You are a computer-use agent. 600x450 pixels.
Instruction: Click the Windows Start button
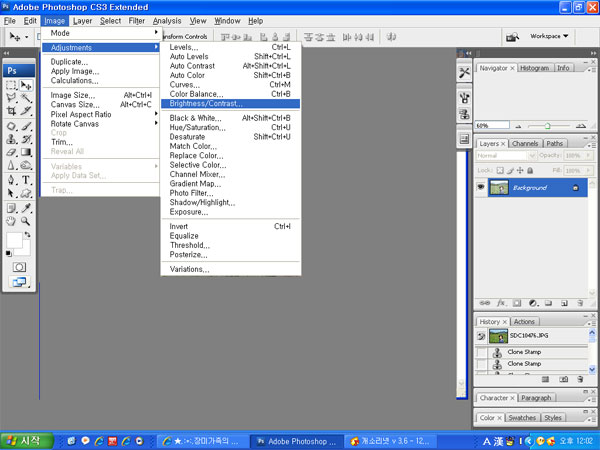point(26,441)
